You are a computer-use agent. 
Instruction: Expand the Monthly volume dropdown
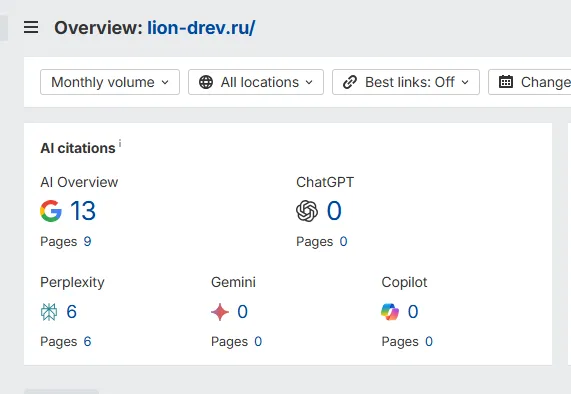[x=110, y=82]
